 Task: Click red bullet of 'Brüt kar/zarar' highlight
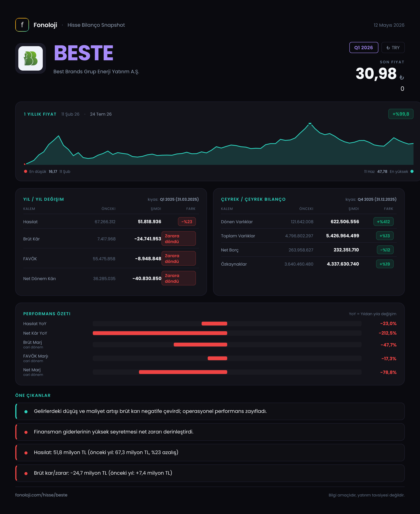click(26, 473)
